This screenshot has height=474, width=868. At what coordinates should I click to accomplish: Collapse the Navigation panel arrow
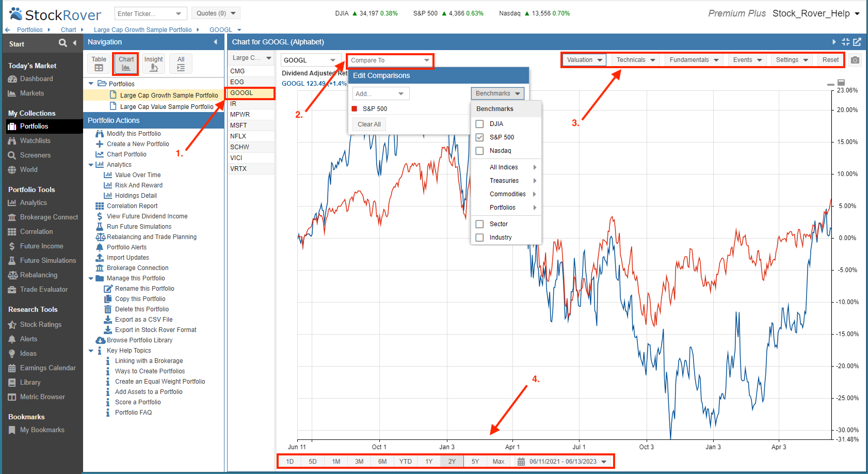[x=215, y=42]
